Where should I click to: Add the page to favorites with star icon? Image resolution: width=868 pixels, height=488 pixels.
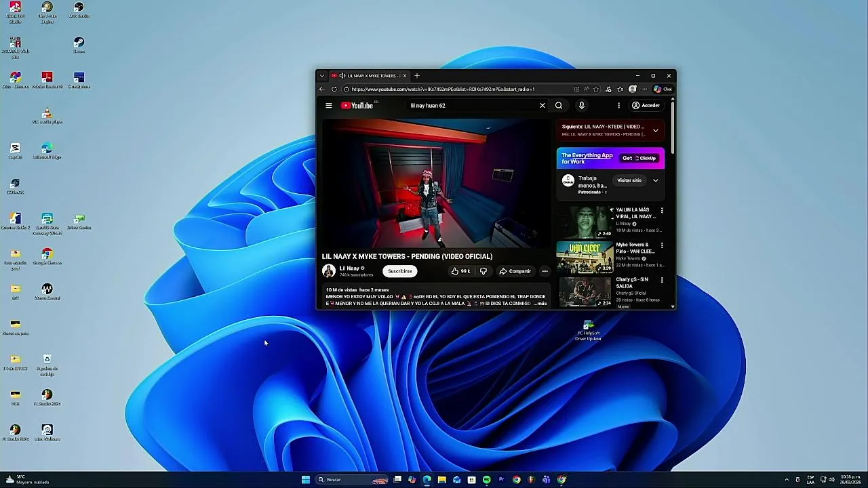(x=596, y=89)
